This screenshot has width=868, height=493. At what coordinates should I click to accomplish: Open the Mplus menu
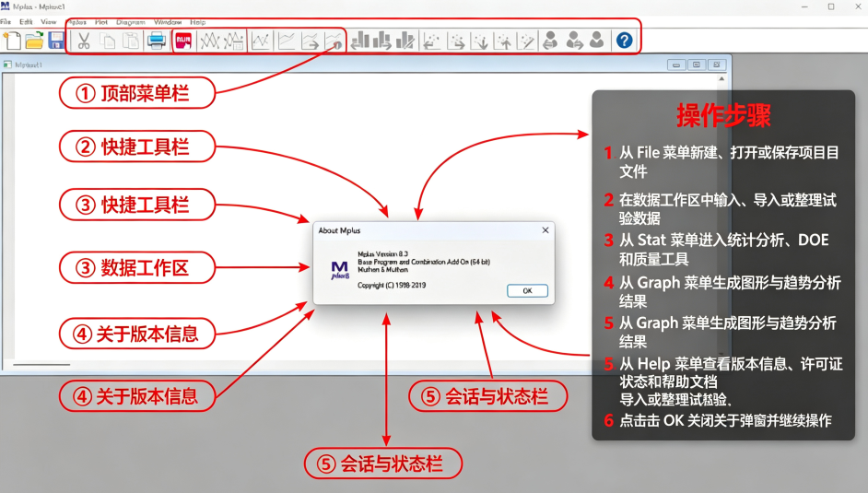point(76,22)
